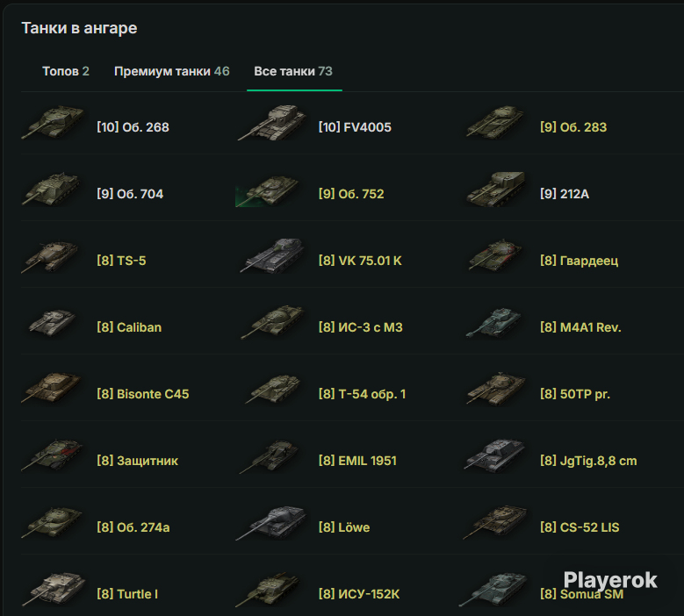This screenshot has width=684, height=616.
Task: Click the ИС-3 с МЗ tank image
Action: click(272, 323)
